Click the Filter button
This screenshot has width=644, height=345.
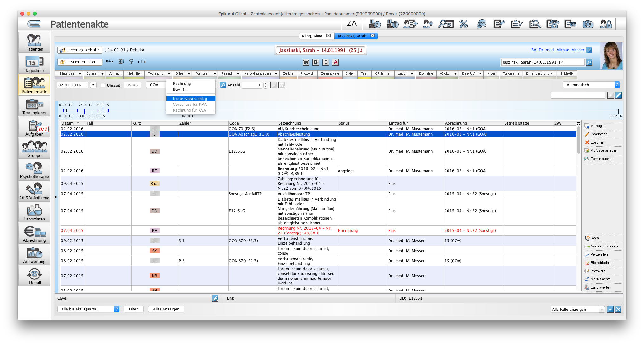[133, 309]
